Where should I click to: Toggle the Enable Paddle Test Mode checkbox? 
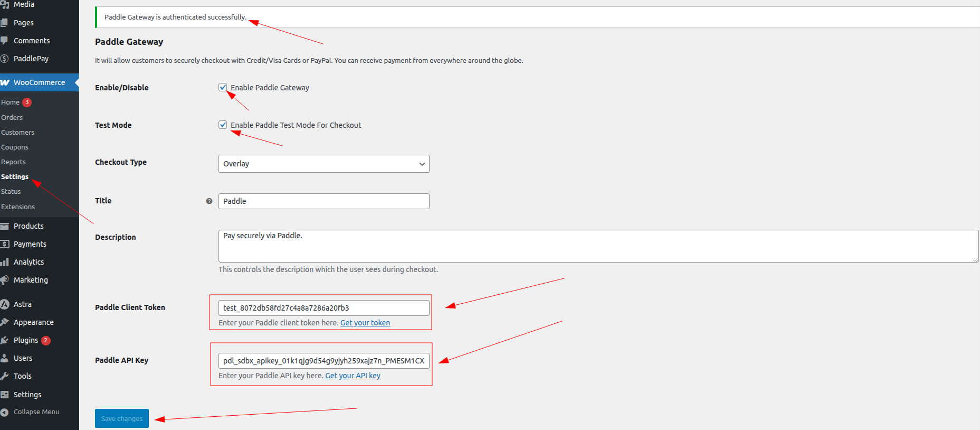[223, 125]
